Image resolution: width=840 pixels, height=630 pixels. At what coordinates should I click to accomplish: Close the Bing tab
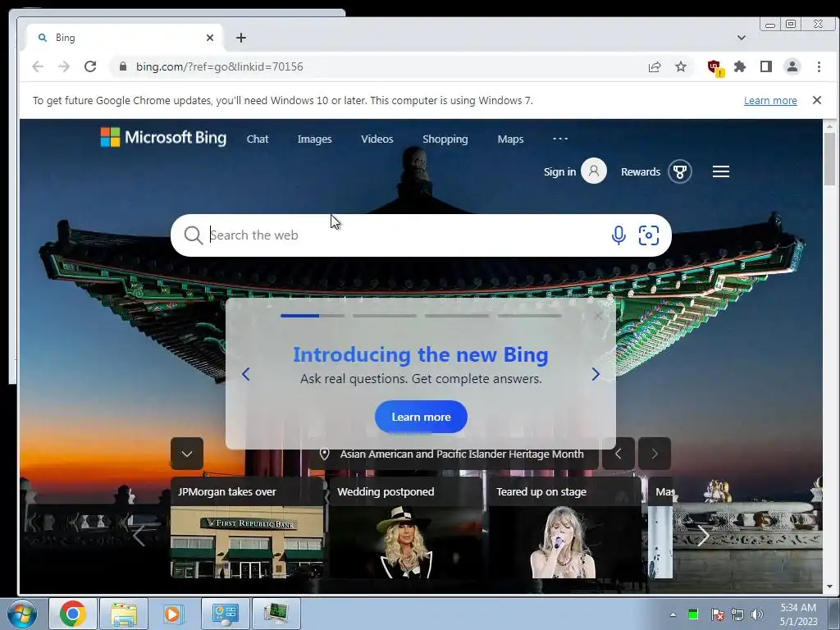(x=210, y=38)
